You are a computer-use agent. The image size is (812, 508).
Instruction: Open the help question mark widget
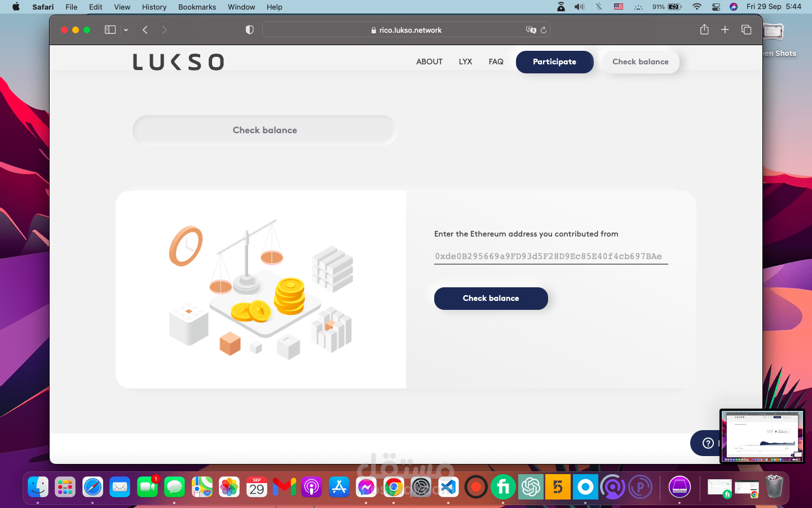(708, 443)
